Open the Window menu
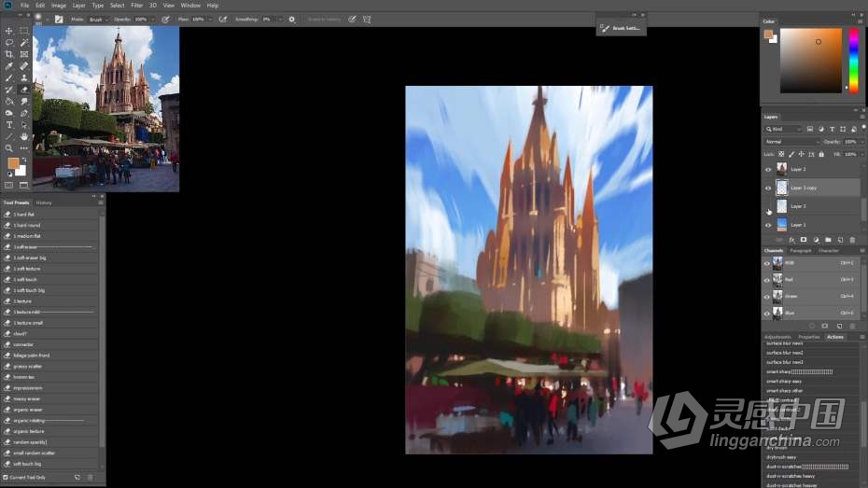 [190, 5]
